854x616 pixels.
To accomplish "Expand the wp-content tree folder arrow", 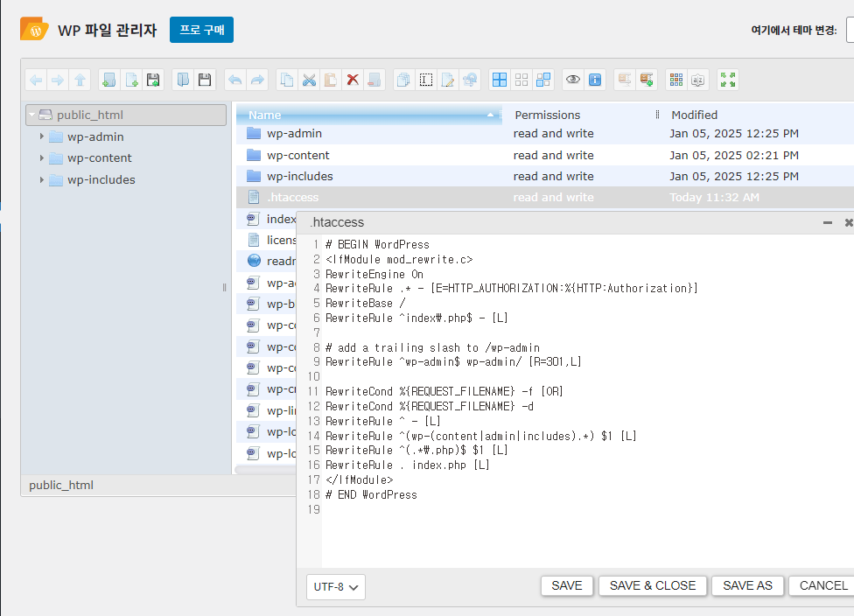I will 41,158.
